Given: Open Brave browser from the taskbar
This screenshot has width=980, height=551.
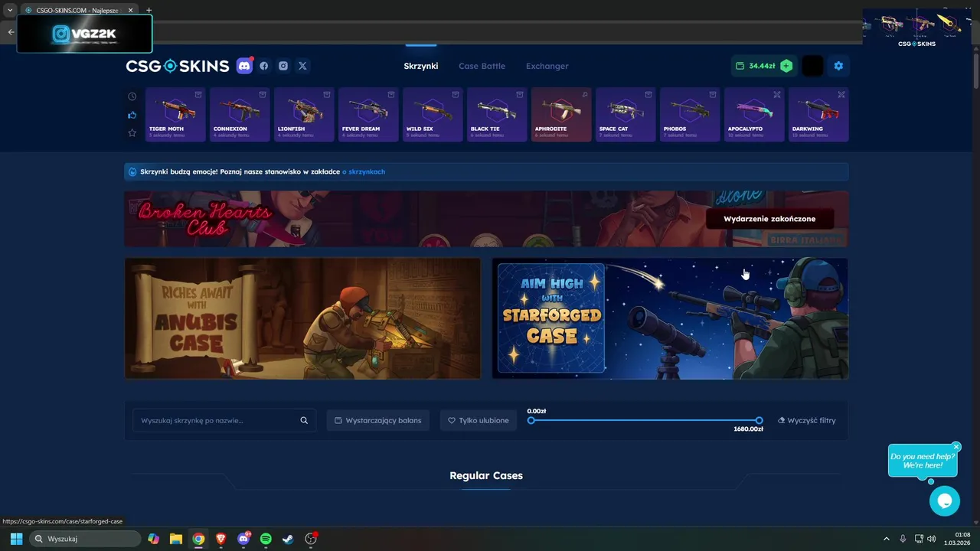Looking at the screenshot, I should (221, 539).
